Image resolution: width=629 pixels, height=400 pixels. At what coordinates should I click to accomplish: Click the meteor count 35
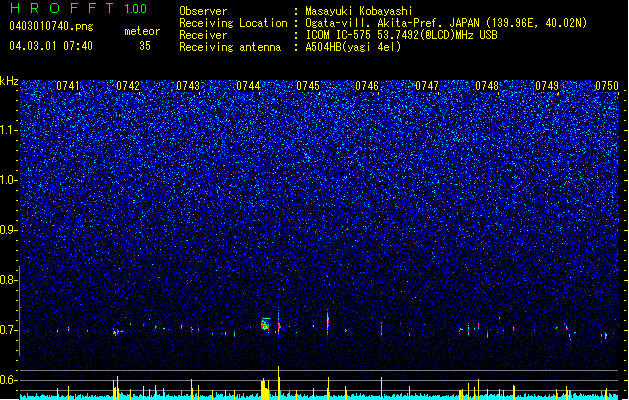tap(145, 46)
